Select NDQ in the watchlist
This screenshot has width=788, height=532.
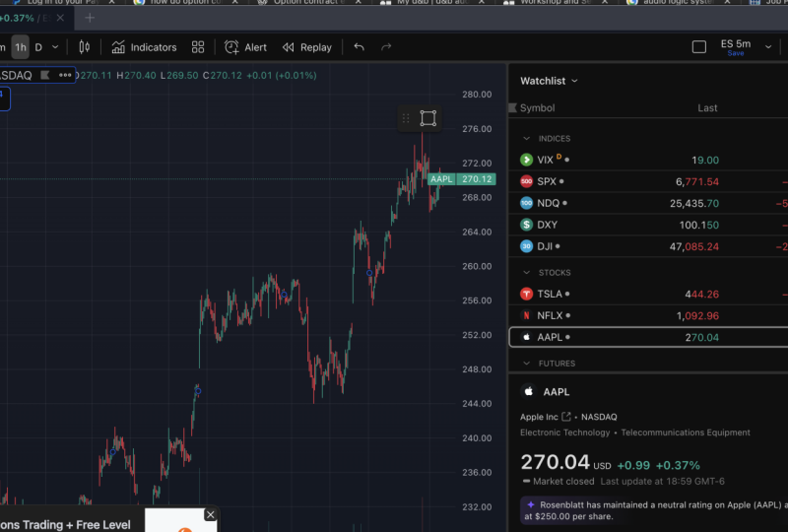tap(648, 203)
